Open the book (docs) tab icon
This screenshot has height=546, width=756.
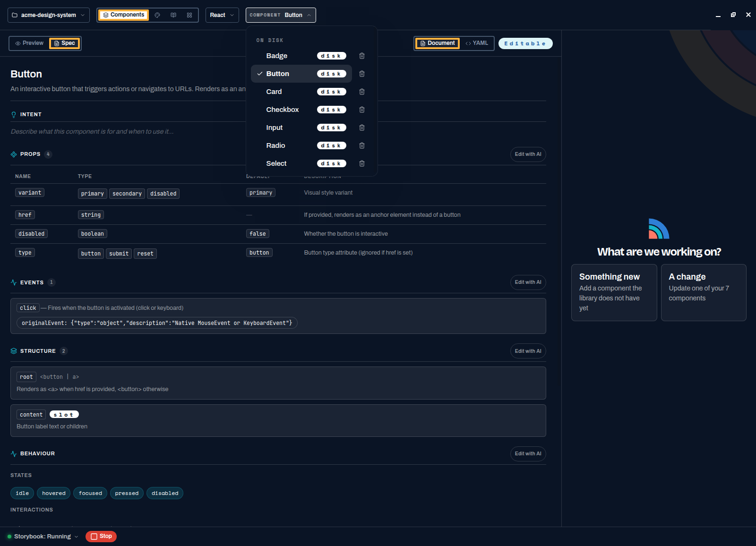pyautogui.click(x=173, y=15)
